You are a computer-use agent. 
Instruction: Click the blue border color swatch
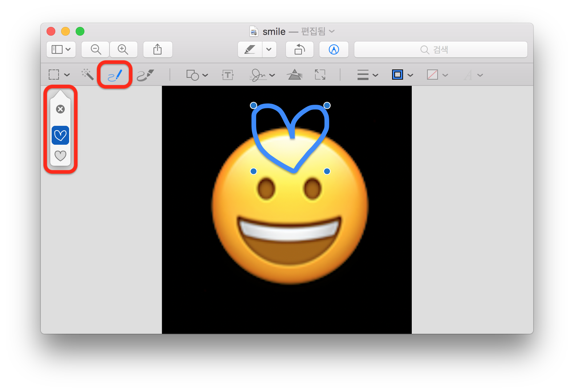[x=398, y=75]
